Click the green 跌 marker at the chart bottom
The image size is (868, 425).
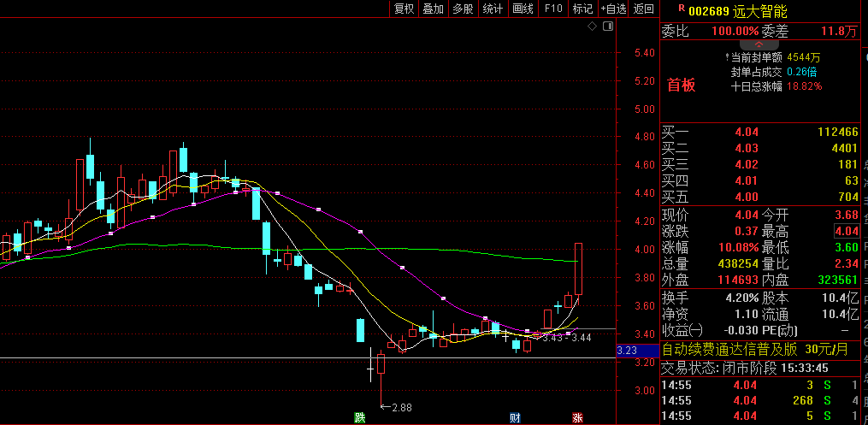(360, 418)
